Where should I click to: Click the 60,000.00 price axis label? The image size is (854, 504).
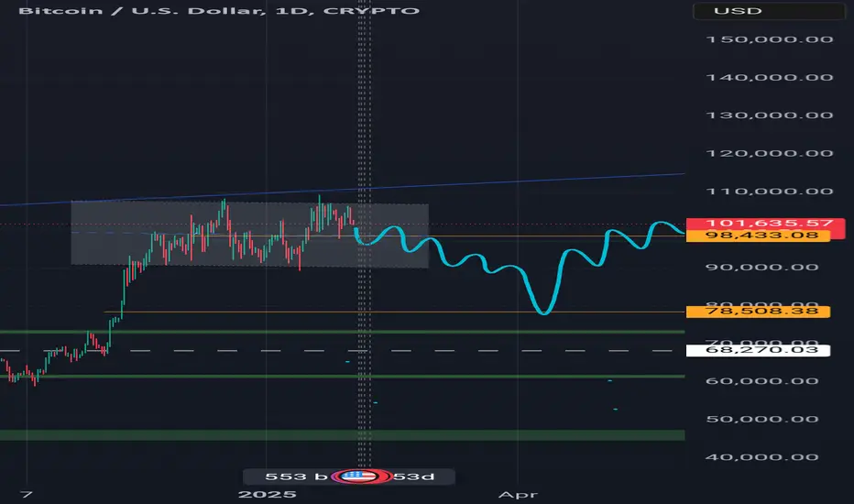coord(762,381)
